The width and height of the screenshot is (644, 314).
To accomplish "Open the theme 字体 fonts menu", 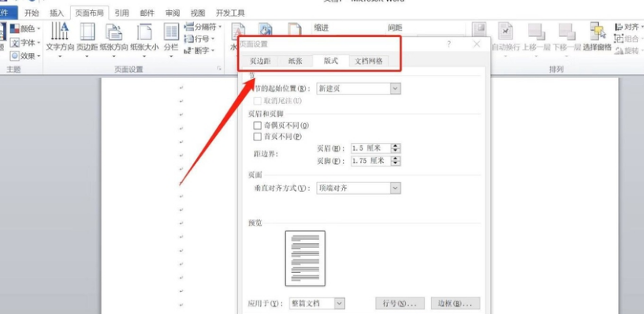I will coord(25,43).
